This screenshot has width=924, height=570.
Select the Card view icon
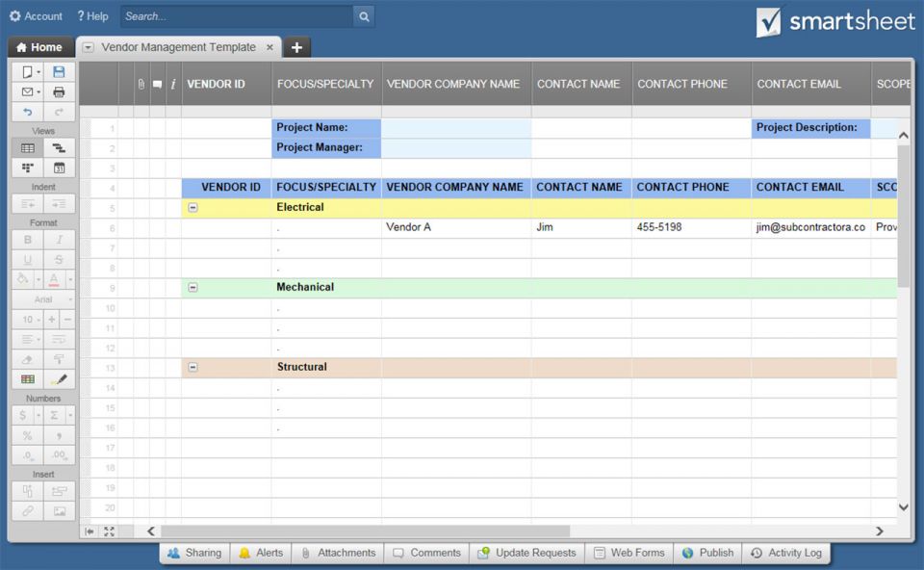[x=27, y=168]
